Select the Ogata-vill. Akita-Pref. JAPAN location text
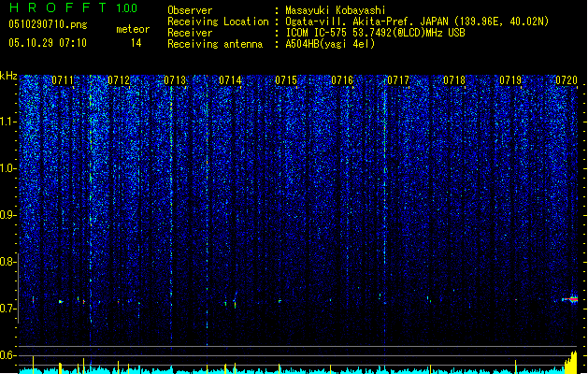This screenshot has height=374, width=588. tap(417, 22)
